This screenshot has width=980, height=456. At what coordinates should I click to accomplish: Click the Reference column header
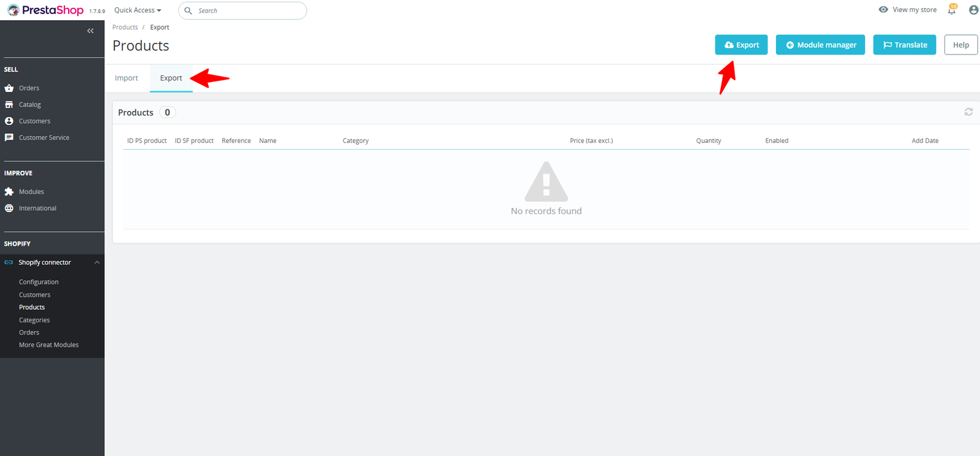tap(236, 141)
